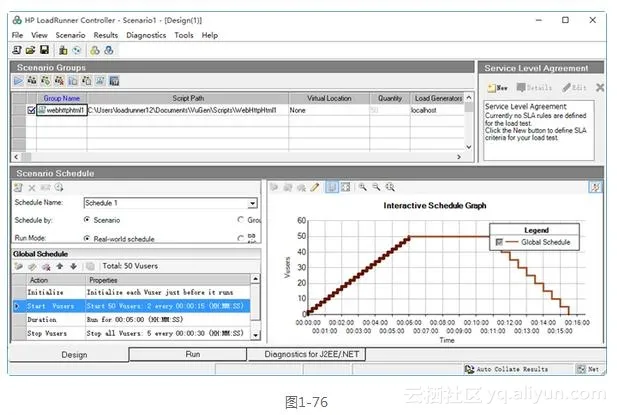Click the New button in Service Level Agreement

pos(497,88)
